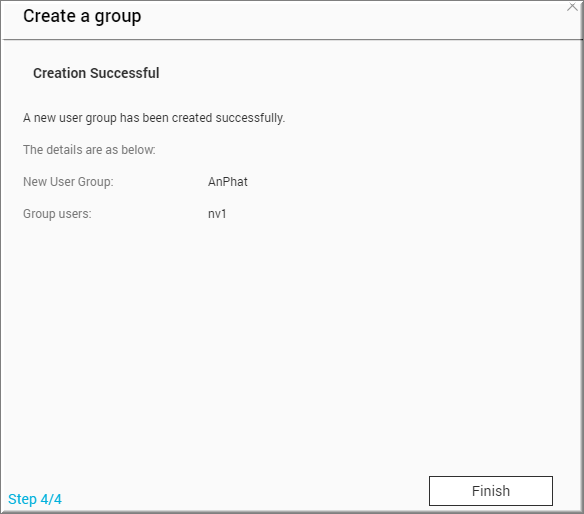The height and width of the screenshot is (514, 584).
Task: Select the group created successfully message
Action: click(154, 118)
